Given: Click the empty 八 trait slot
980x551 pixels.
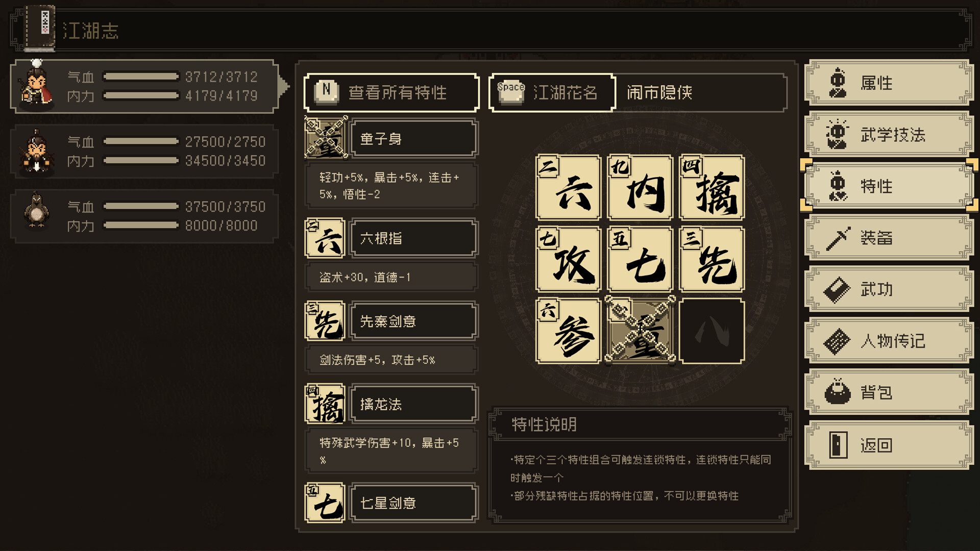Looking at the screenshot, I should pyautogui.click(x=712, y=331).
